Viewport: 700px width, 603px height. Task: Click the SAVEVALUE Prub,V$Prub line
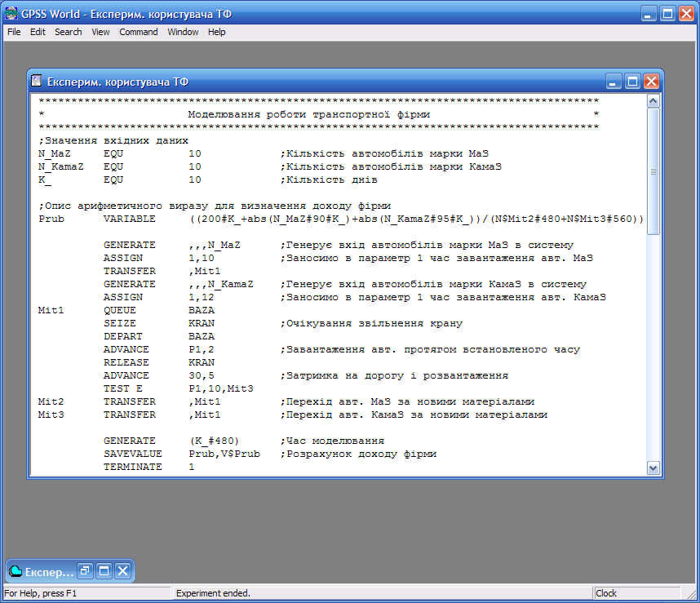[x=270, y=454]
